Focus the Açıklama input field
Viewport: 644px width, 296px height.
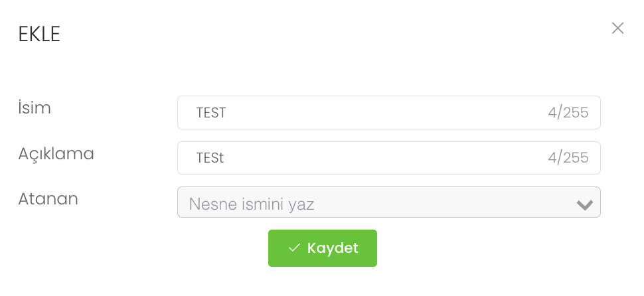click(x=388, y=158)
